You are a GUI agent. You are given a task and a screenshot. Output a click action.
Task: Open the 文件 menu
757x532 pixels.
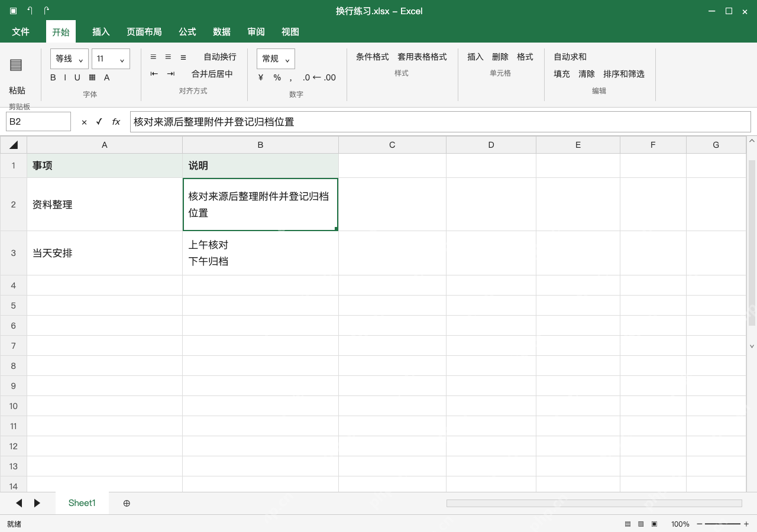point(21,31)
